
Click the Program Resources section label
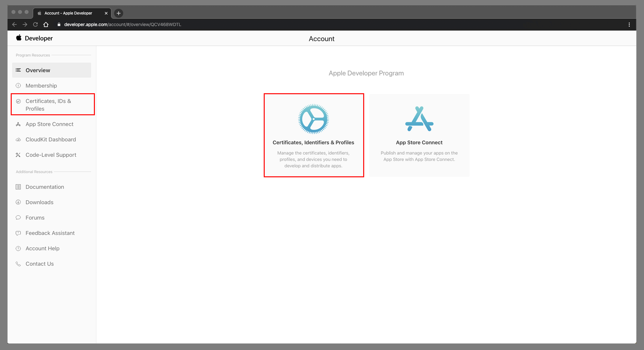(33, 55)
